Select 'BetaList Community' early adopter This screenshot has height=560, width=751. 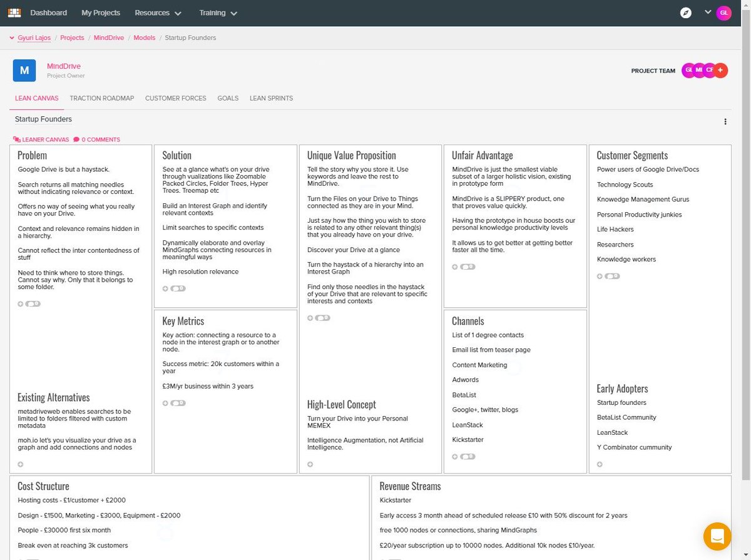(626, 417)
